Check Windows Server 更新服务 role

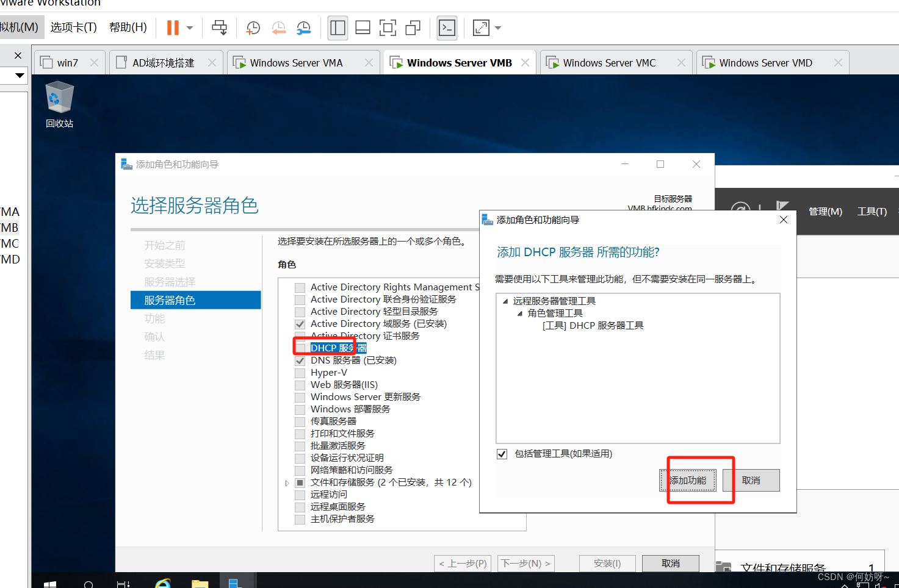pos(300,397)
